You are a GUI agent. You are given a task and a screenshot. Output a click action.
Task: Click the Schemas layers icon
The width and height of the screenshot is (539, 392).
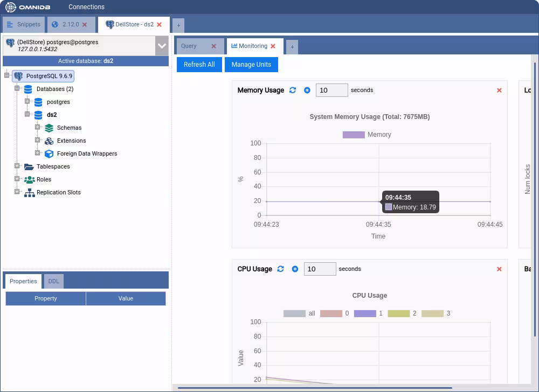[x=49, y=128]
